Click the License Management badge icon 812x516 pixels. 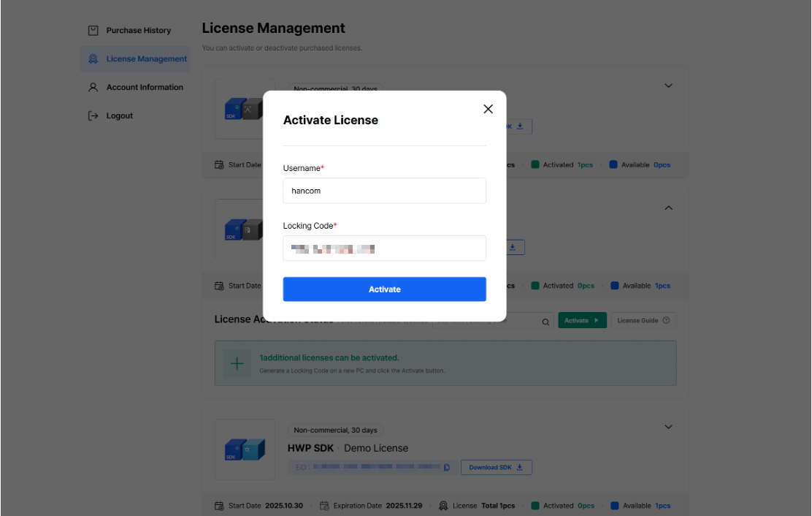click(93, 58)
